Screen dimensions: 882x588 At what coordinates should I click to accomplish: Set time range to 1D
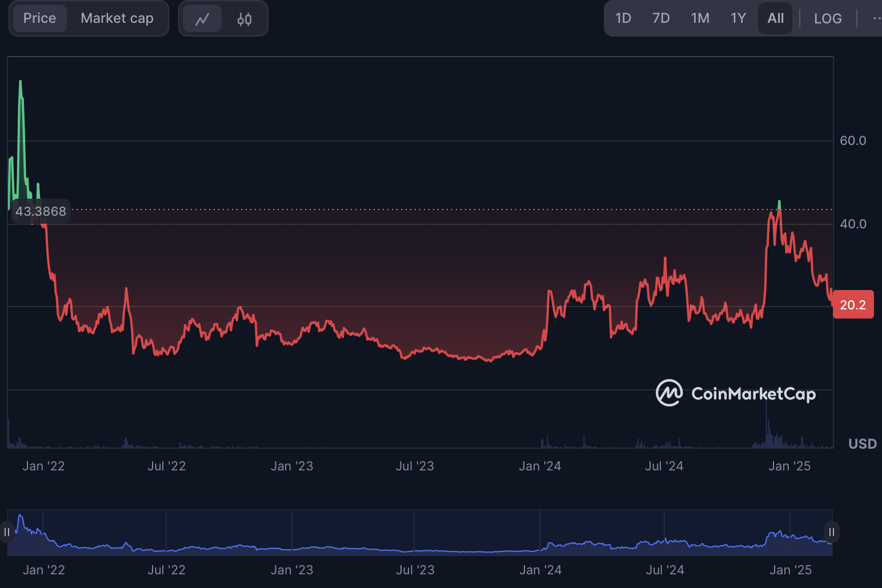pos(623,18)
